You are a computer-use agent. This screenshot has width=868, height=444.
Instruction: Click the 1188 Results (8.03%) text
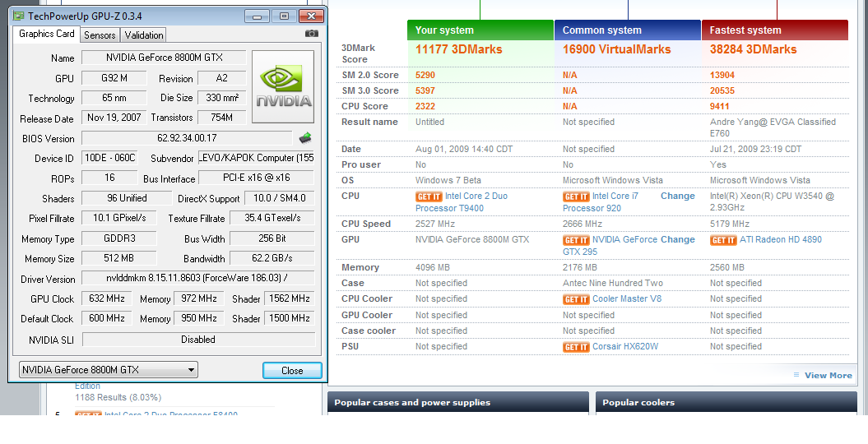[118, 398]
